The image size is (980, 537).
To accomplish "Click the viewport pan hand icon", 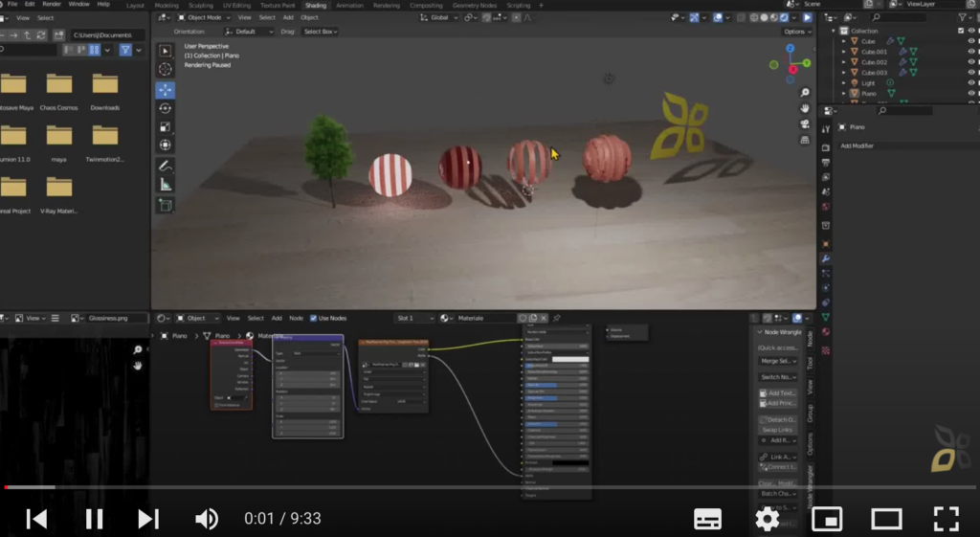I will pyautogui.click(x=805, y=108).
